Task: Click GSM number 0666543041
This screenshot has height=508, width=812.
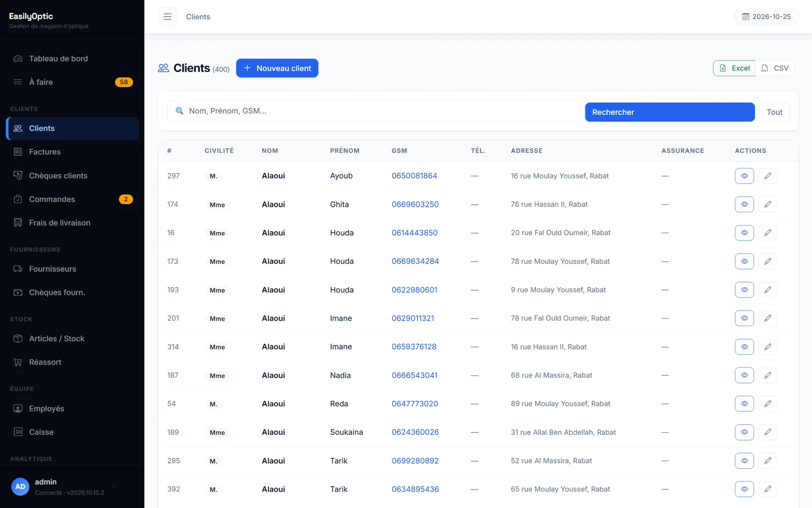Action: tap(414, 375)
